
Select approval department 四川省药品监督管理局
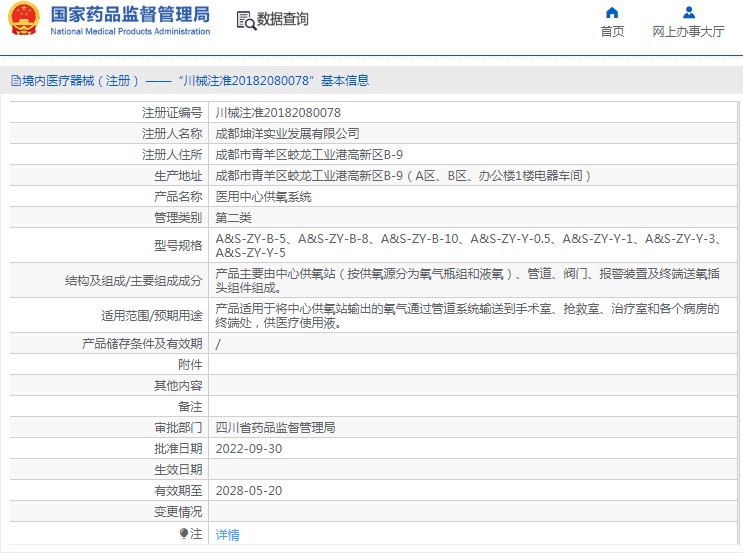[x=275, y=428]
